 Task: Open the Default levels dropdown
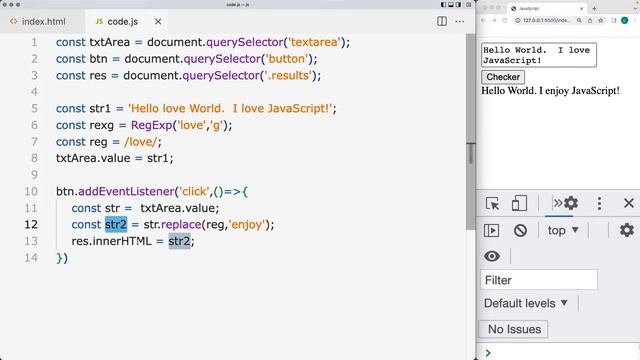(526, 303)
